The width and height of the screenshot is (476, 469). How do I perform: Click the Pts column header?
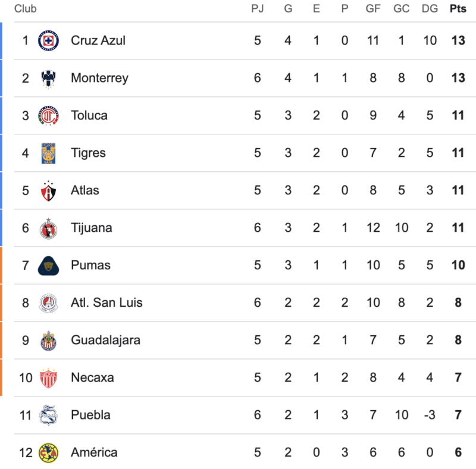click(x=458, y=8)
